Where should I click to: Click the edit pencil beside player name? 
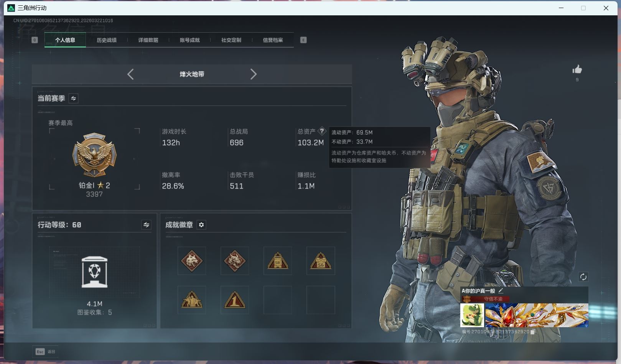point(501,291)
